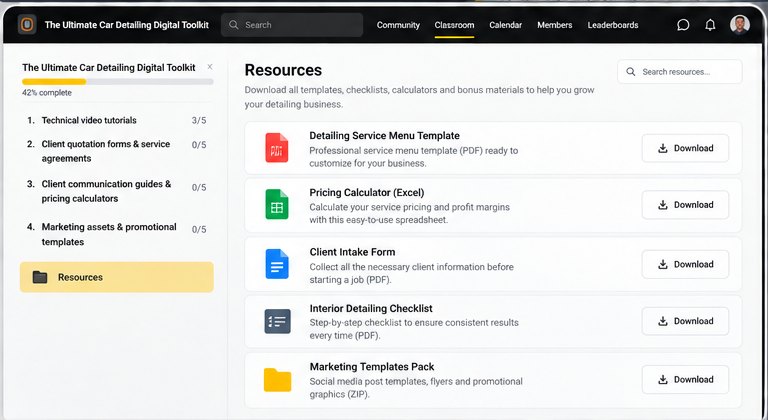Open the chat messages icon
768x420 pixels.
point(683,25)
